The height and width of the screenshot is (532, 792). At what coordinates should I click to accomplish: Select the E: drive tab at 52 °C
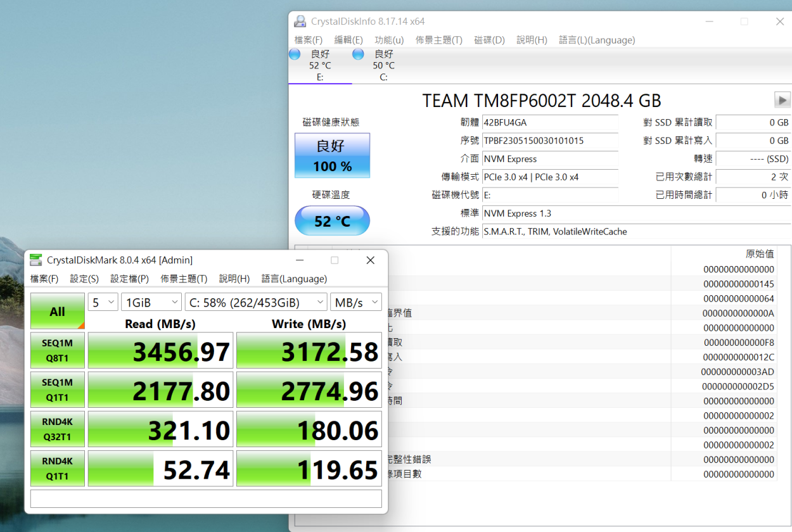click(320, 65)
